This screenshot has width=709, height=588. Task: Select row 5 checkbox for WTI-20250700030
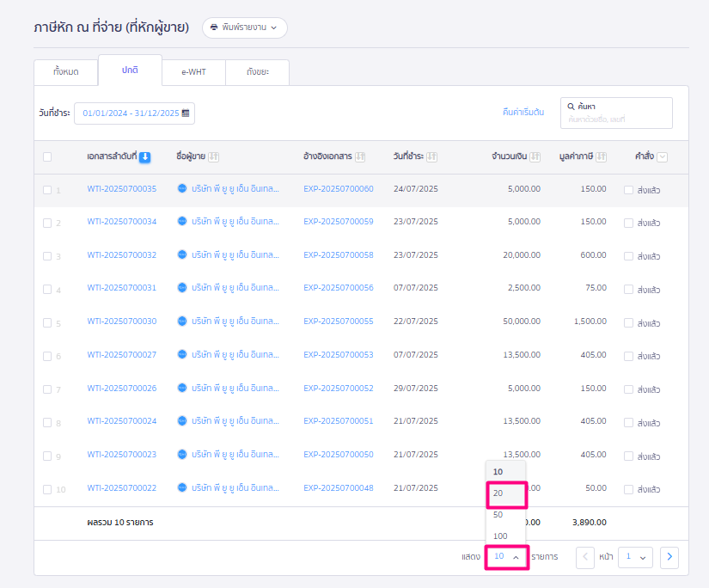click(x=47, y=323)
